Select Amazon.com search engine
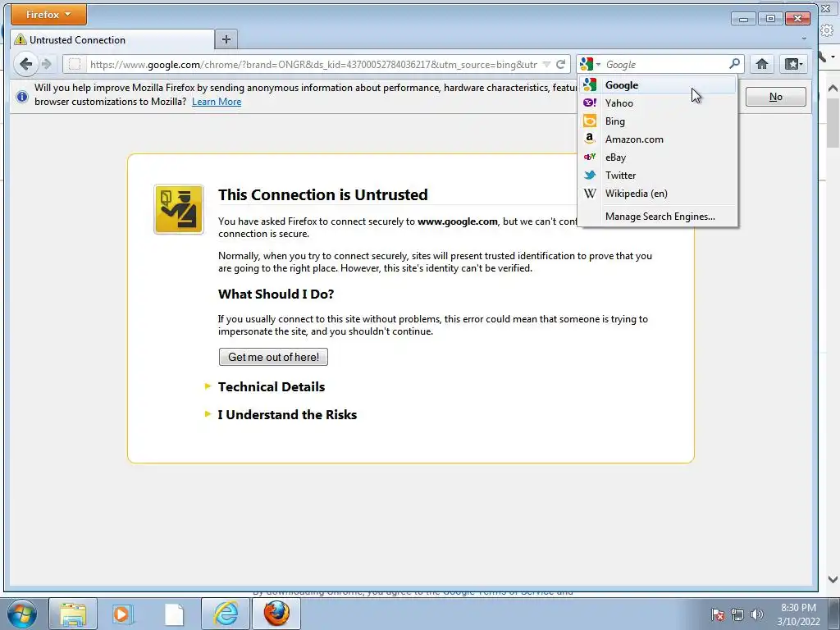The image size is (840, 630). point(658,139)
